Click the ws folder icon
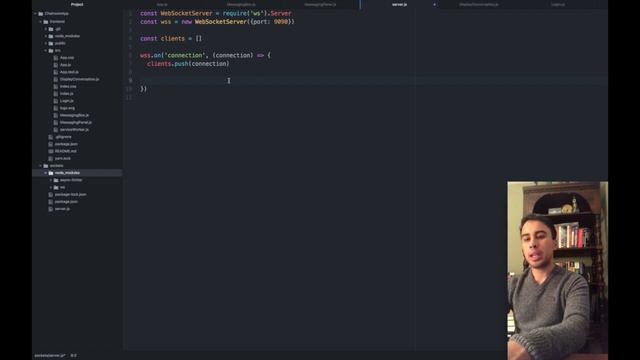The image size is (640, 360). [x=56, y=187]
